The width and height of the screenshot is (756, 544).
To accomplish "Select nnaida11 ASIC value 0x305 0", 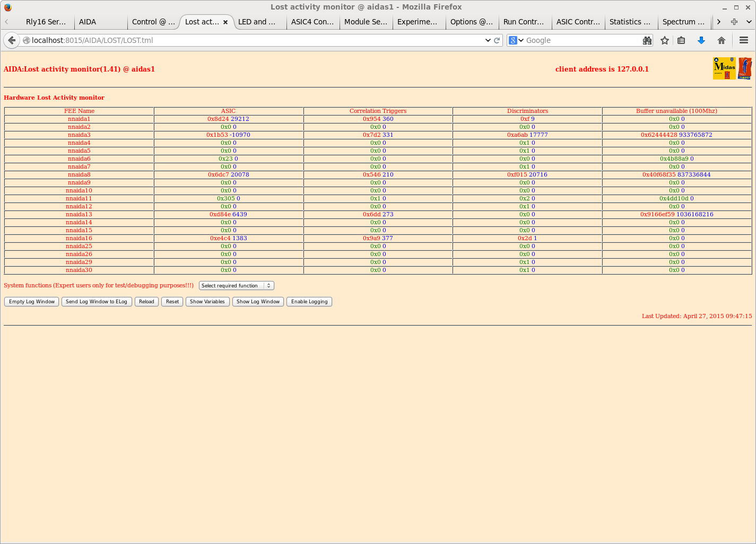I will pos(228,199).
